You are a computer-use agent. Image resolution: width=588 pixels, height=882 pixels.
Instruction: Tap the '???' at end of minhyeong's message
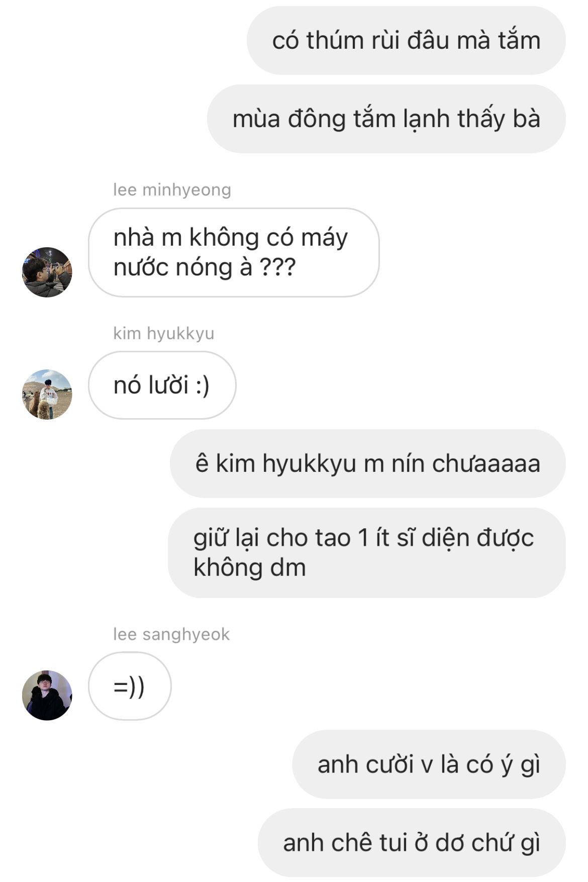point(277,267)
